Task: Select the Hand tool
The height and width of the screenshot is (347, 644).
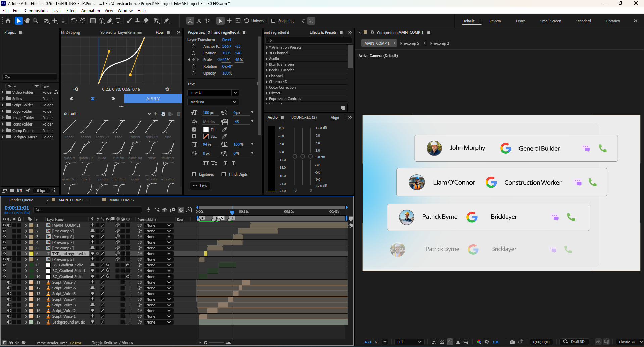Action: [x=27, y=21]
